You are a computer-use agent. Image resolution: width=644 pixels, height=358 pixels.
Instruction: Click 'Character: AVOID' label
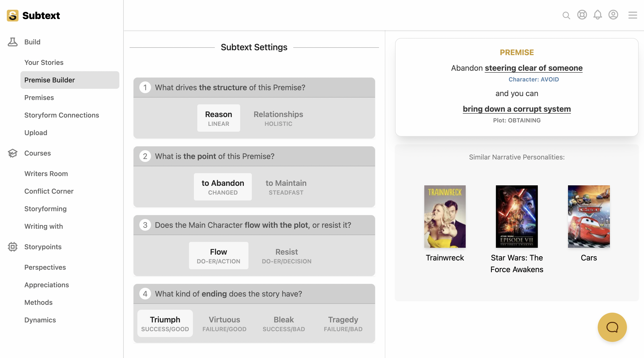coord(533,79)
